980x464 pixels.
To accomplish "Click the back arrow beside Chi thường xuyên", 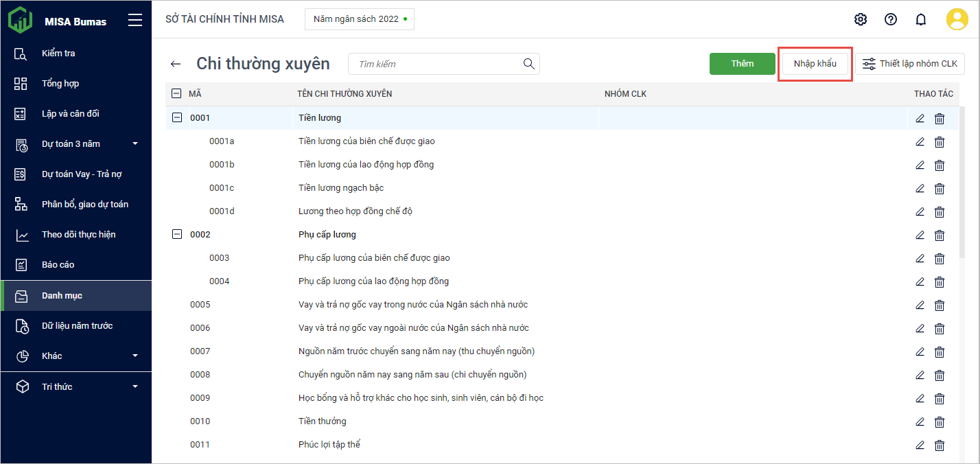I will [x=176, y=64].
